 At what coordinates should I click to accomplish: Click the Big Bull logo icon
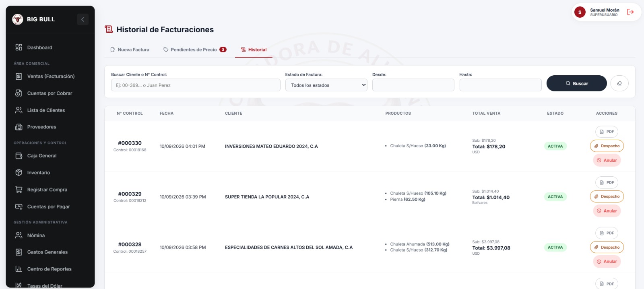click(x=18, y=19)
